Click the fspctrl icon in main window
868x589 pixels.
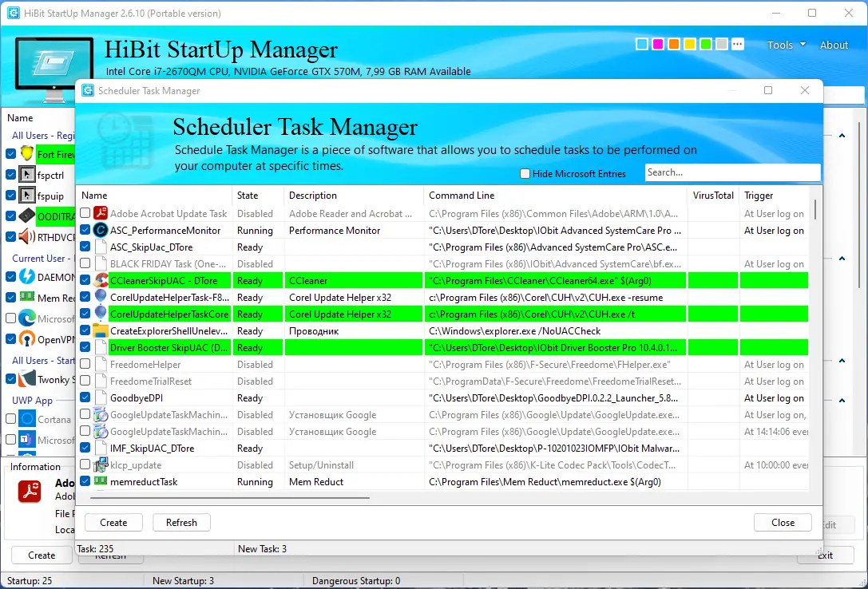coord(26,175)
